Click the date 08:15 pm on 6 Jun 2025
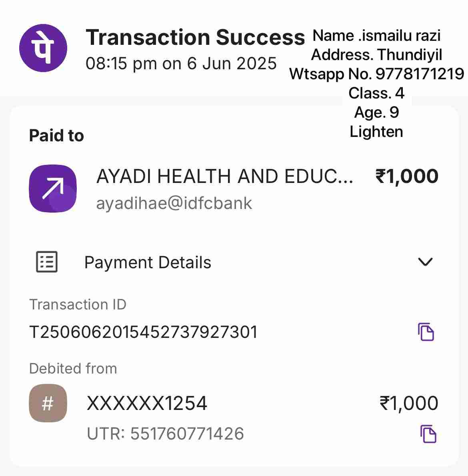468x476 pixels. 181,64
